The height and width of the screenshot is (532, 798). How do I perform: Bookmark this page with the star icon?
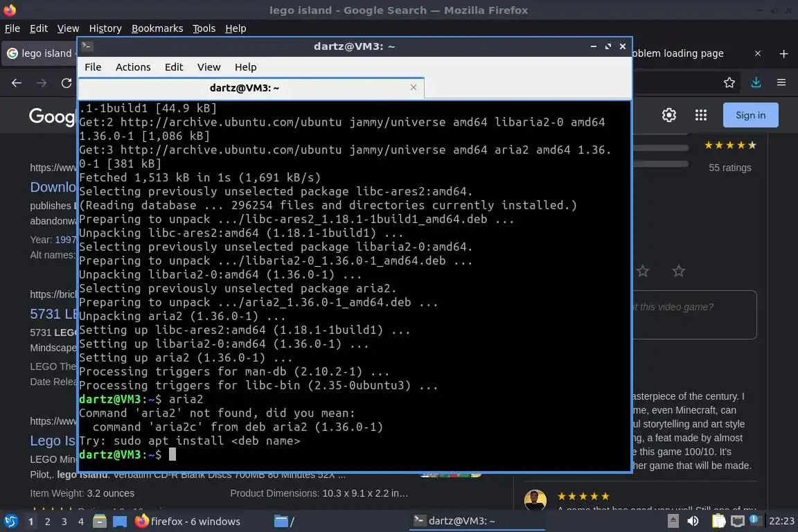coord(729,82)
